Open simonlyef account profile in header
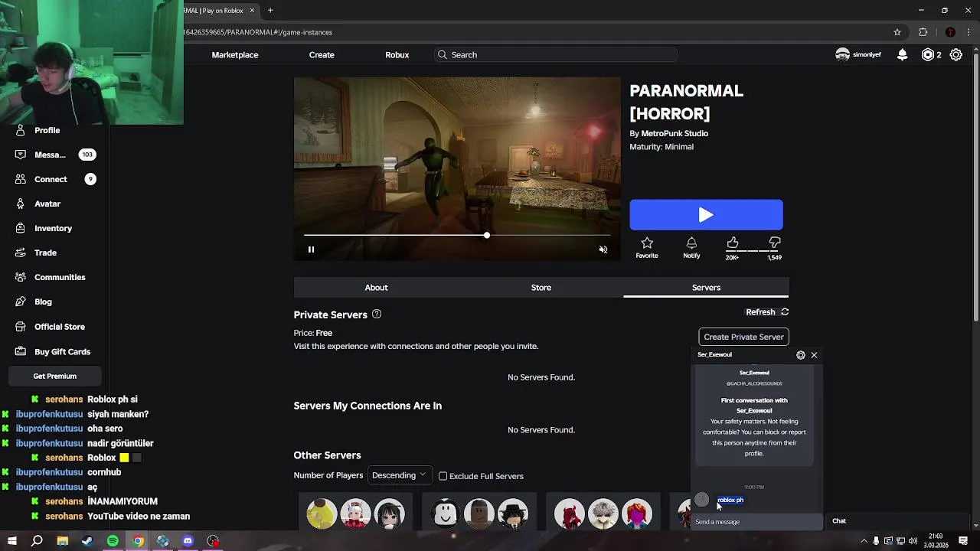The height and width of the screenshot is (551, 980). coord(858,54)
